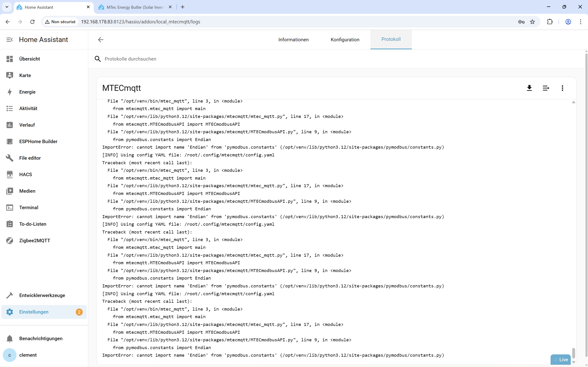Open the ESPHome Builder sidebar item
Screen dimensions: 588x367
pos(38,142)
